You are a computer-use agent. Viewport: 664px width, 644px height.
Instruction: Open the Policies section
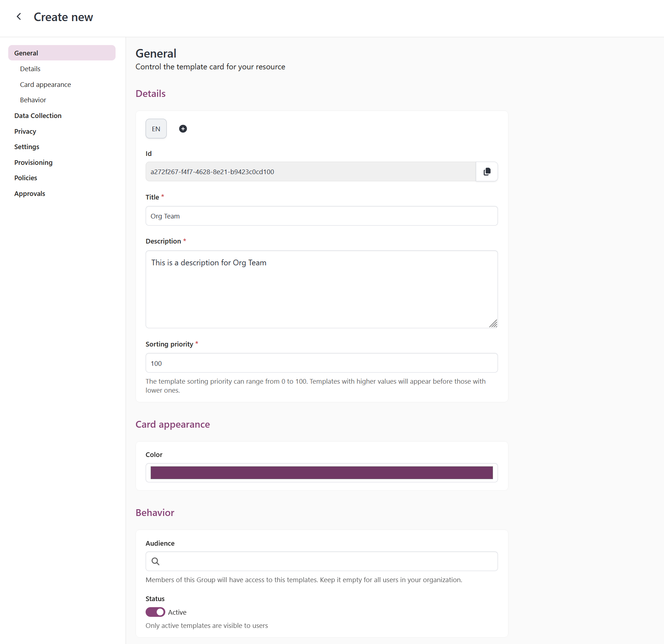(x=26, y=178)
